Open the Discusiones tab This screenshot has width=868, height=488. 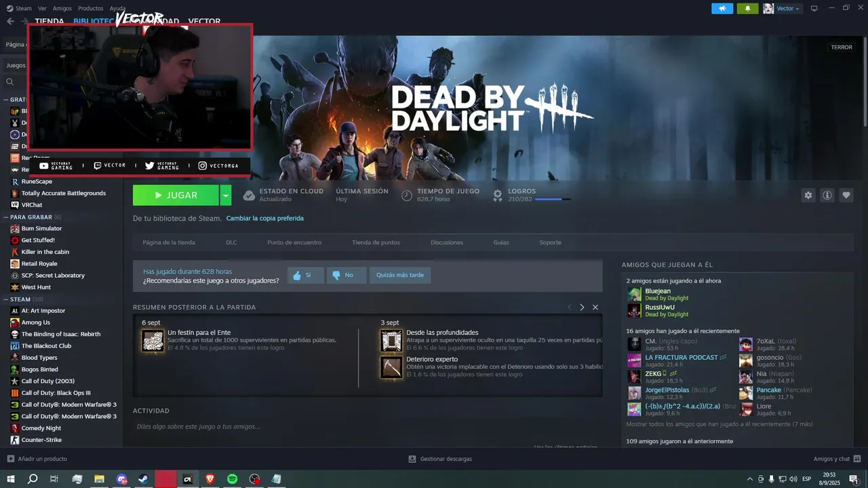[x=447, y=242]
